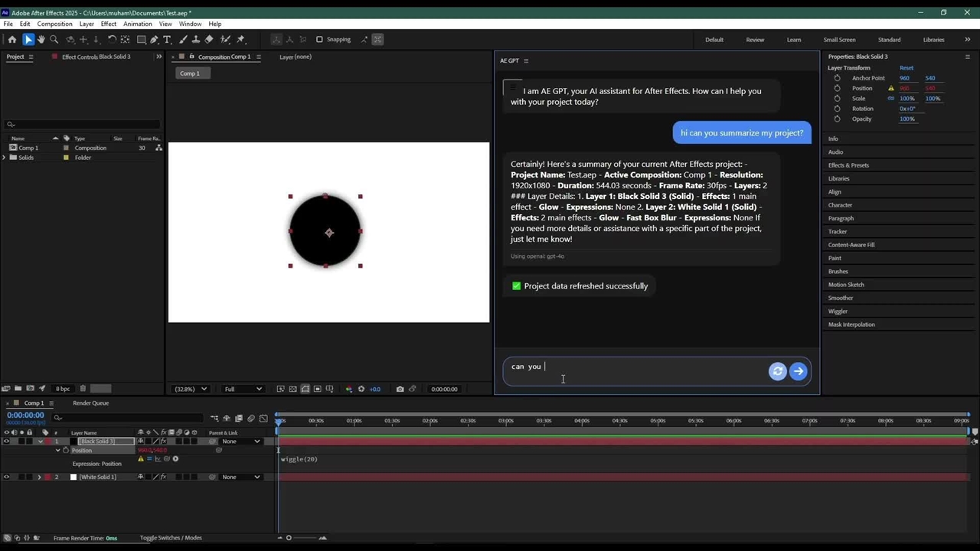This screenshot has height=551, width=980.
Task: Open the Composition menu
Action: pyautogui.click(x=54, y=24)
